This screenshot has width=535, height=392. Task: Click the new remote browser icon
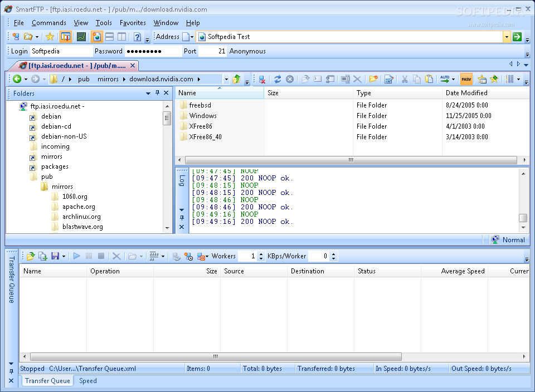click(16, 37)
